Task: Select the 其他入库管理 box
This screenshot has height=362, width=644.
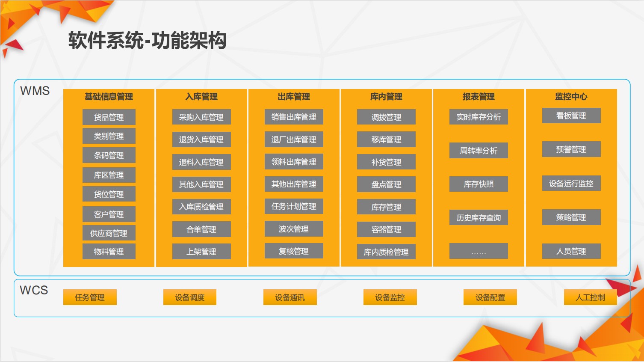Action: click(201, 184)
